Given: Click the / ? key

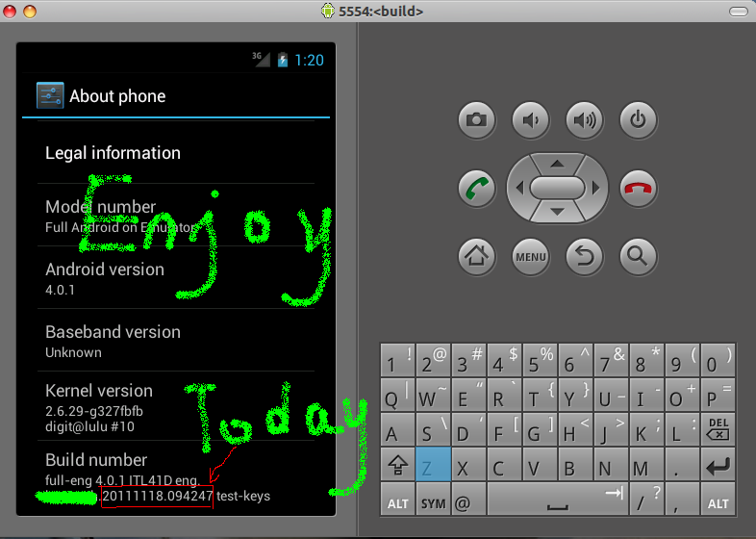Looking at the screenshot, I should click(x=646, y=500).
